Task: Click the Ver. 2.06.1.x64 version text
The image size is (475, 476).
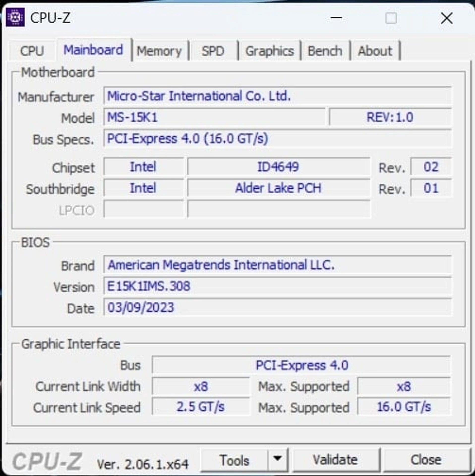Action: pos(143,464)
